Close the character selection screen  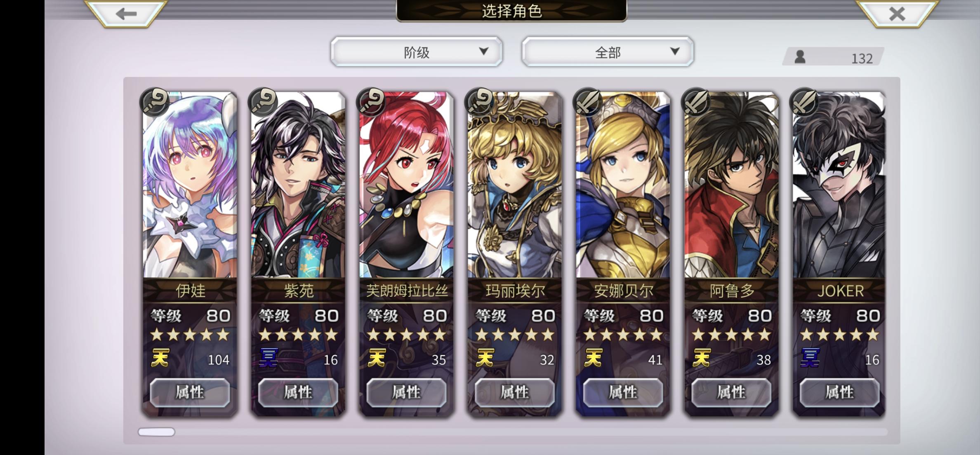click(x=897, y=14)
